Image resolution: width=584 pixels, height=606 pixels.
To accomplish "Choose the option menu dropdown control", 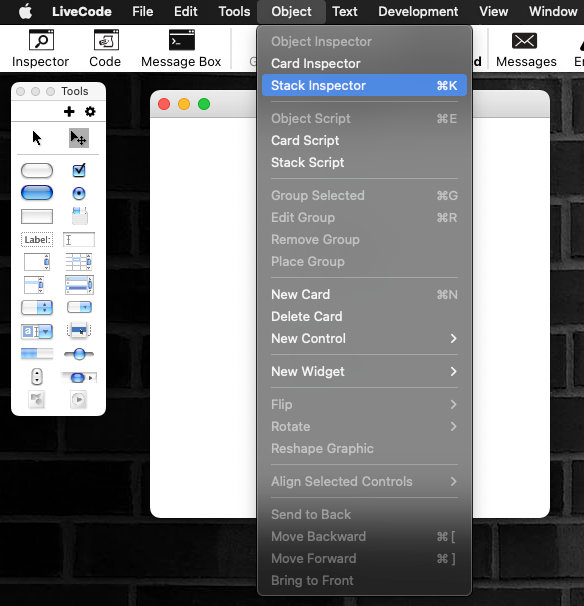I will tap(37, 308).
